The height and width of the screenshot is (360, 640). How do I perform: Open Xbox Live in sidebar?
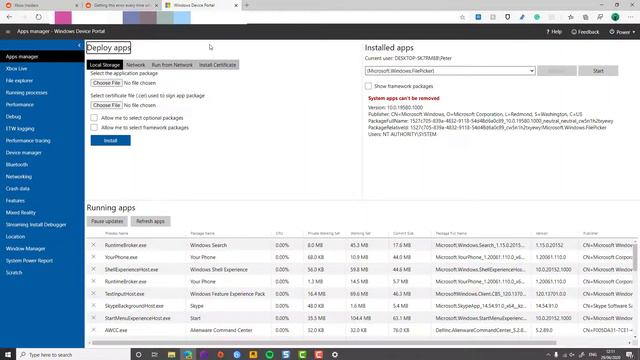[x=16, y=69]
